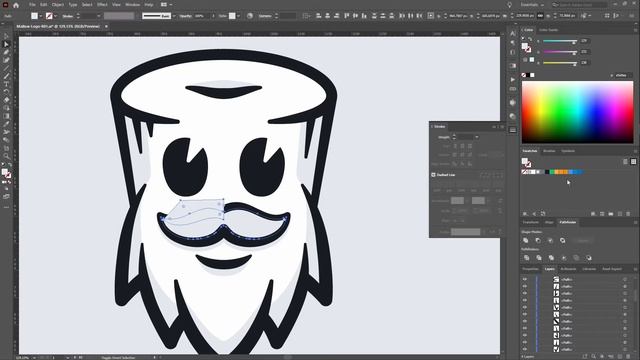Enable the Dashed Line checkbox

433,175
